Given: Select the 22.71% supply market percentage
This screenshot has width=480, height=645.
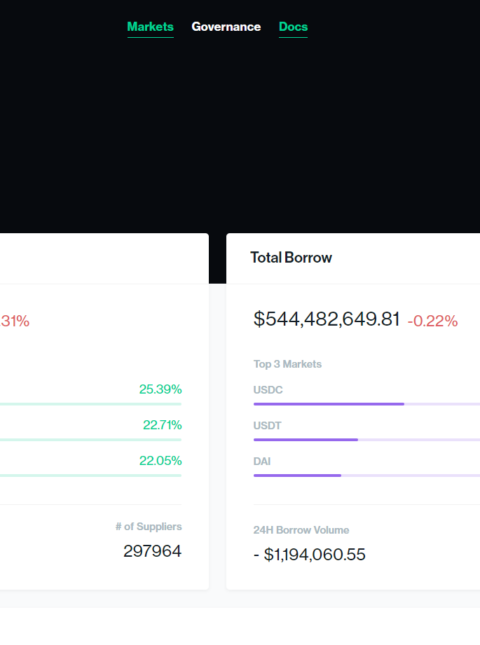Looking at the screenshot, I should coord(162,425).
